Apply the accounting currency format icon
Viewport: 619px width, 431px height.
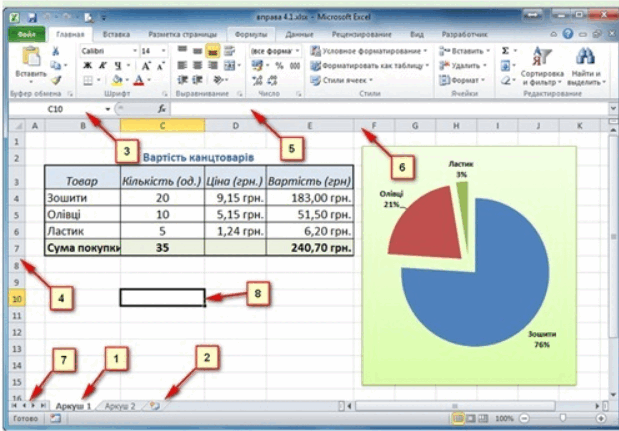[x=257, y=66]
